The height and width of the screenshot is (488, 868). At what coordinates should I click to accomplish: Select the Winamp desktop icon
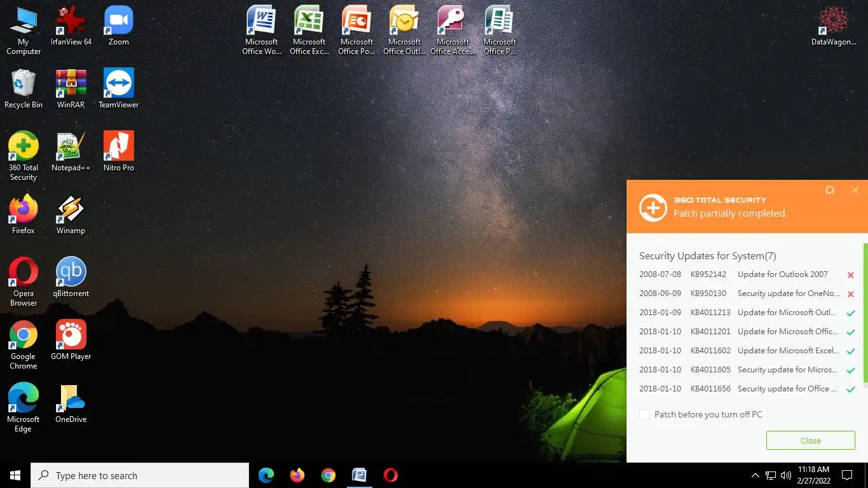click(x=71, y=214)
